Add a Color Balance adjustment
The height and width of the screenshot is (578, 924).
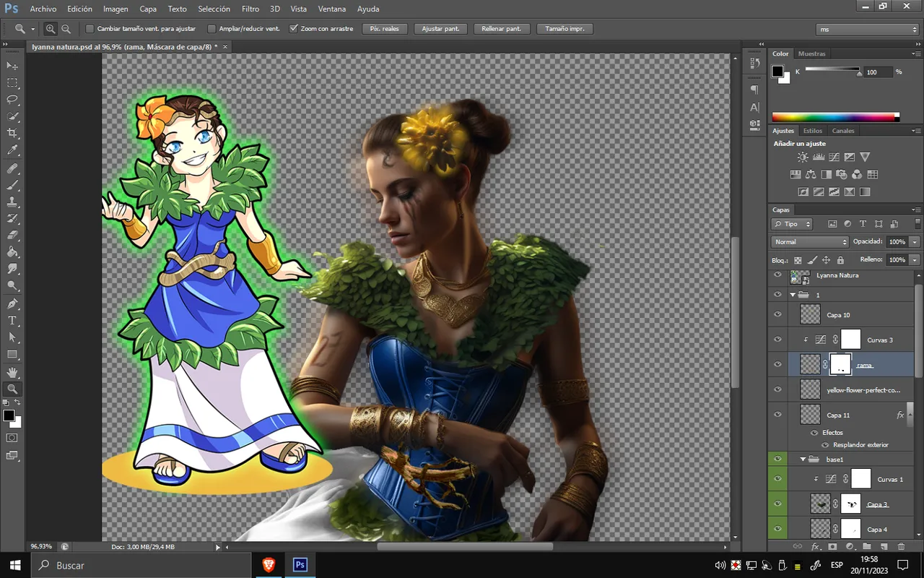click(811, 174)
